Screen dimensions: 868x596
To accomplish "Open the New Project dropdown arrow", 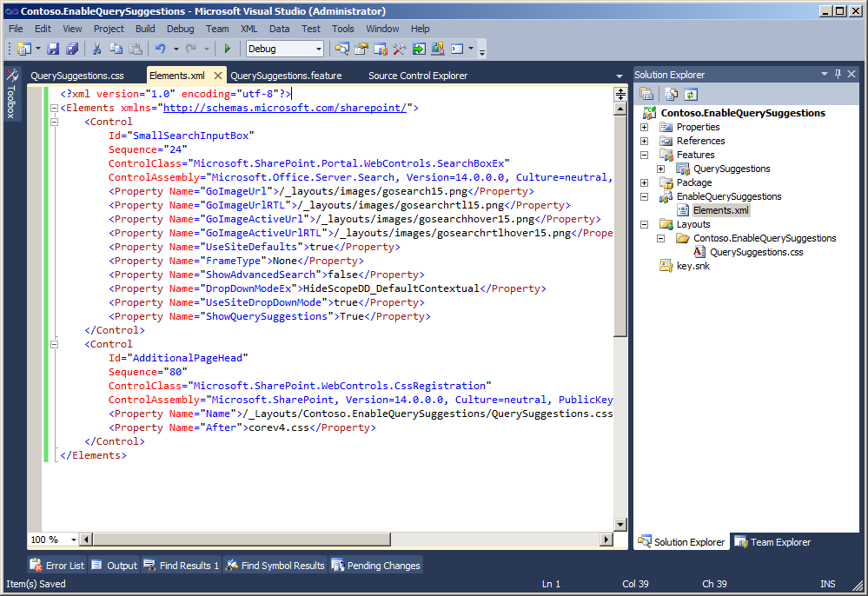I will pos(38,49).
